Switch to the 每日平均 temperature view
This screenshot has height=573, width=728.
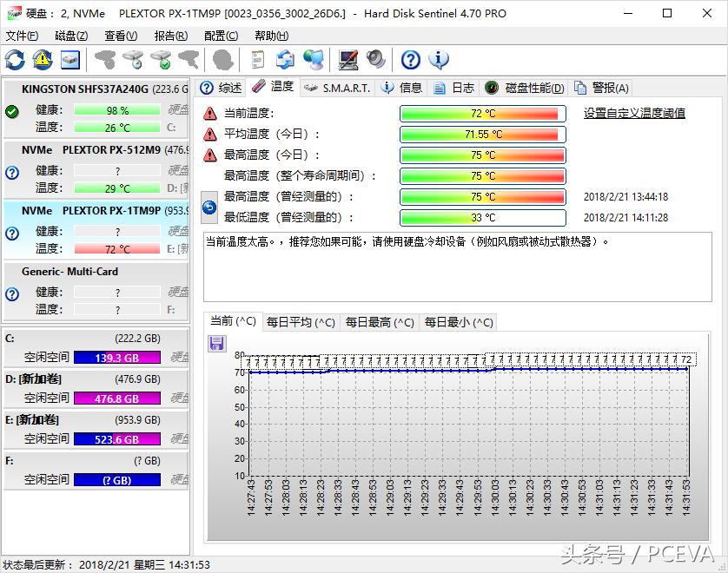tap(298, 320)
